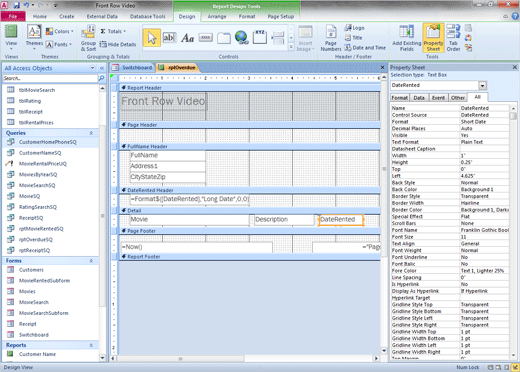
Task: Choose the Label (Aa) control
Action: point(187,38)
